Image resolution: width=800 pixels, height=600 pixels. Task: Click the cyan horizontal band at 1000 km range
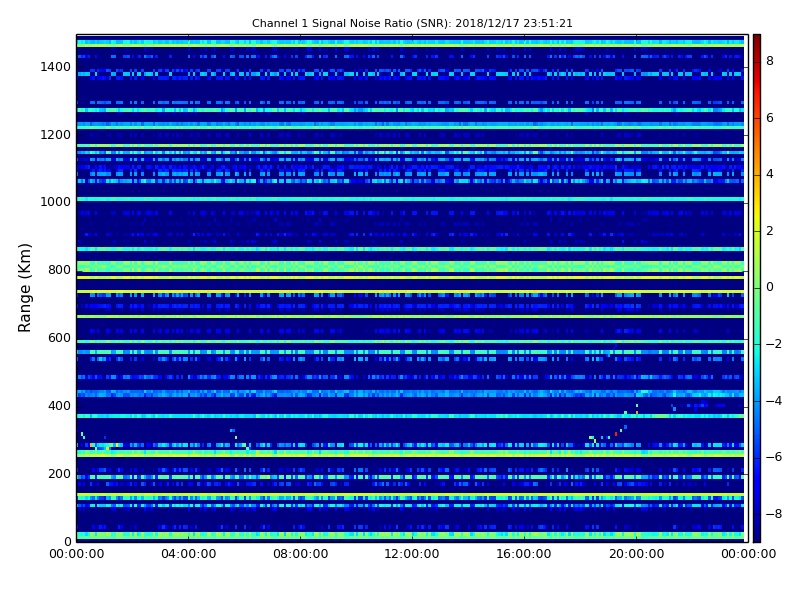[410, 199]
